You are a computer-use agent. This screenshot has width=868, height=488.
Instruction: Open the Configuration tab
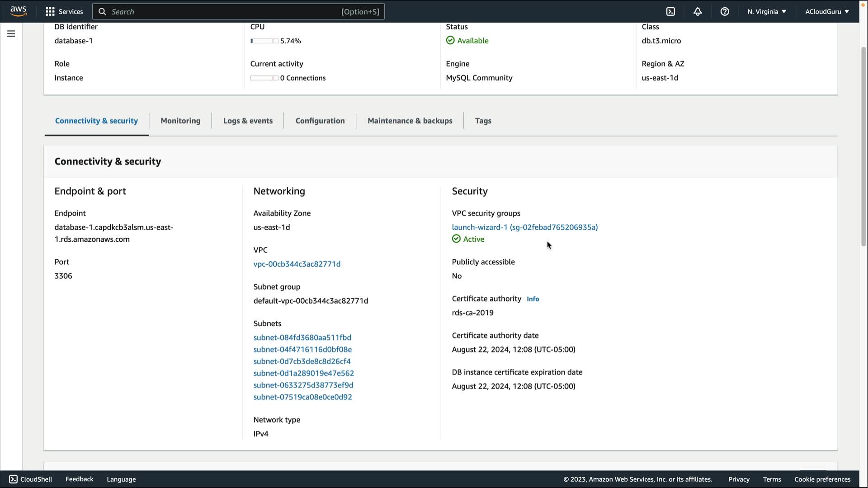320,121
